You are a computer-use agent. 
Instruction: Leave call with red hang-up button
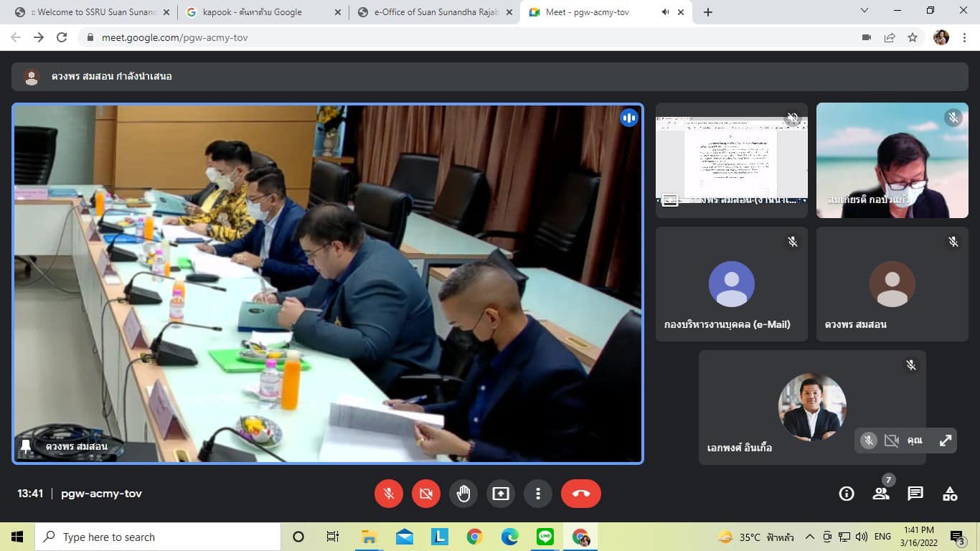(x=580, y=494)
